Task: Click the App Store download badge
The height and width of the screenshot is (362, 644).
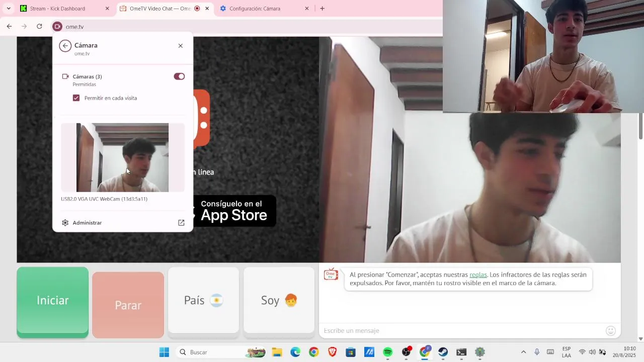Action: tap(234, 211)
